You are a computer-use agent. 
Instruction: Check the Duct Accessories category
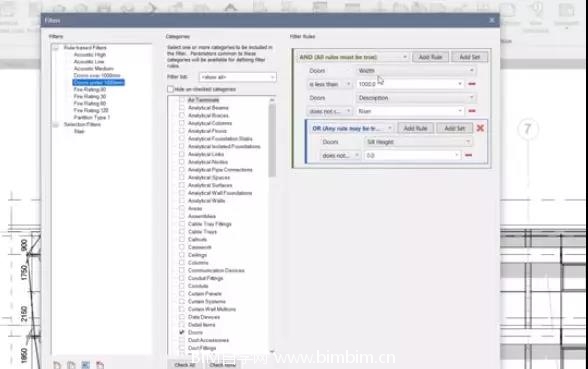point(182,340)
